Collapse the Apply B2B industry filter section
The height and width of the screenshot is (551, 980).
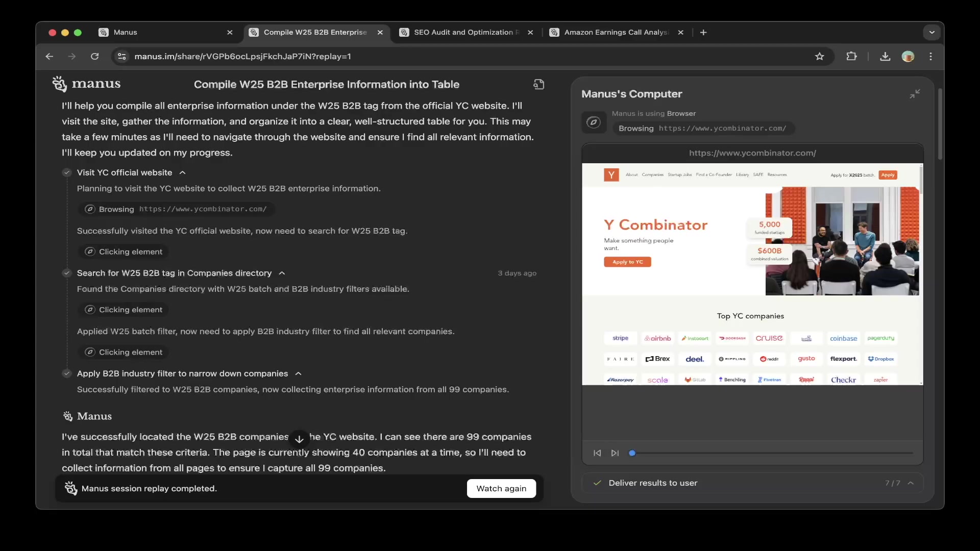[299, 373]
